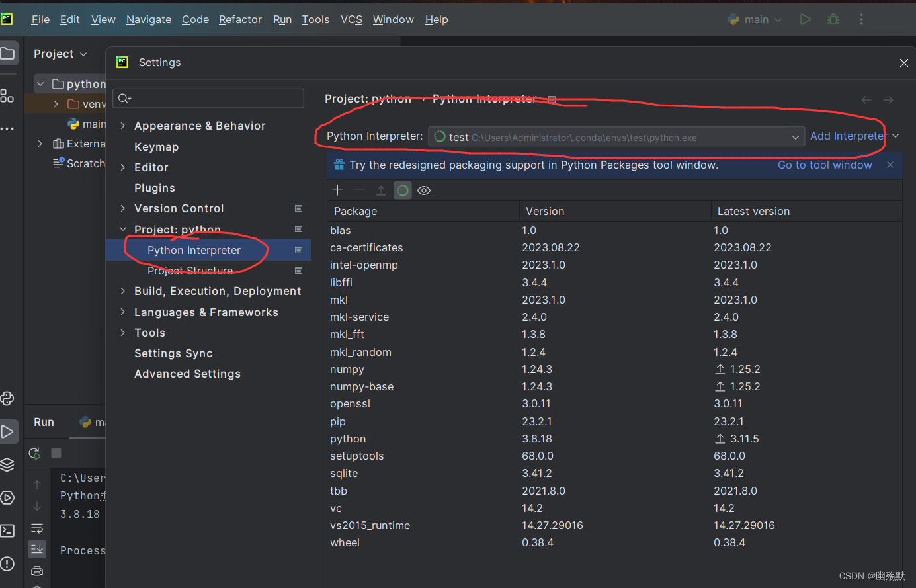Click the Forward arrow in Settings header

(x=888, y=100)
